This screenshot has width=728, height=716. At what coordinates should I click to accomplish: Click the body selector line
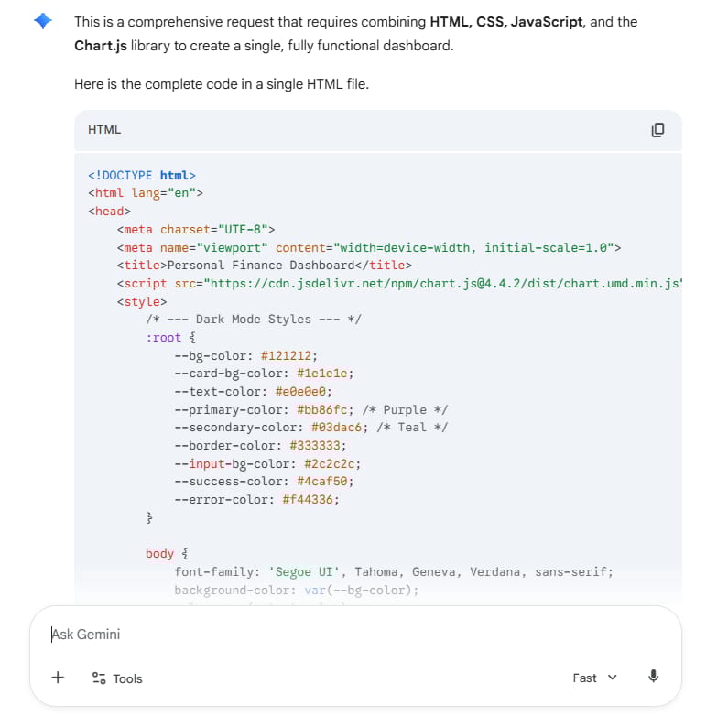pos(168,554)
